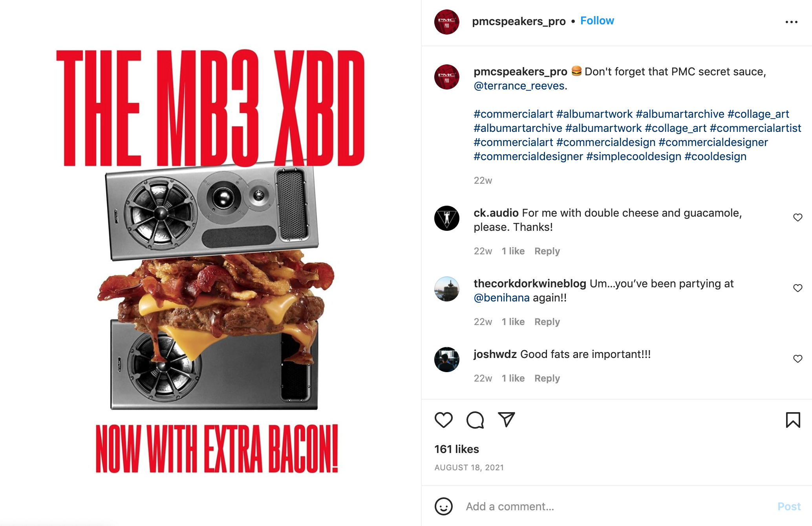Click the Follow link next to pmcspeakers_pro
The height and width of the screenshot is (526, 812).
pos(597,21)
